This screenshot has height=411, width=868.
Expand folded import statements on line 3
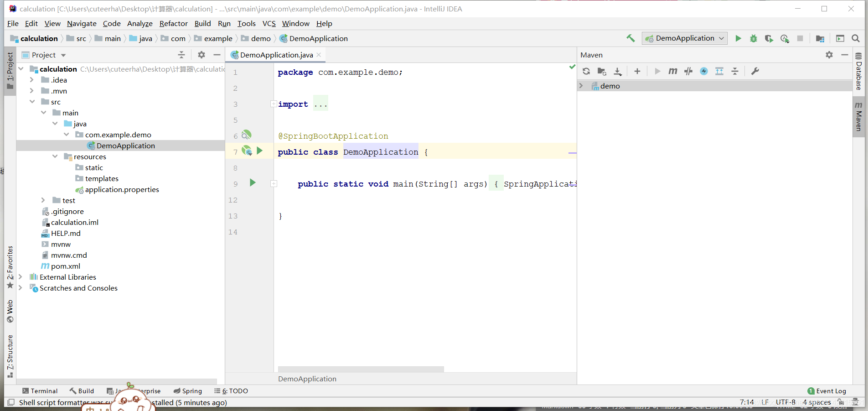(274, 104)
